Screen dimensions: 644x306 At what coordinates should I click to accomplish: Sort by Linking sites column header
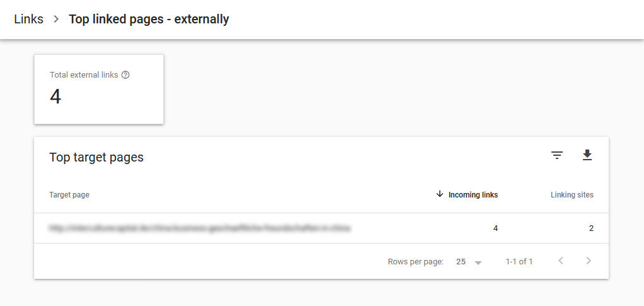click(x=572, y=195)
